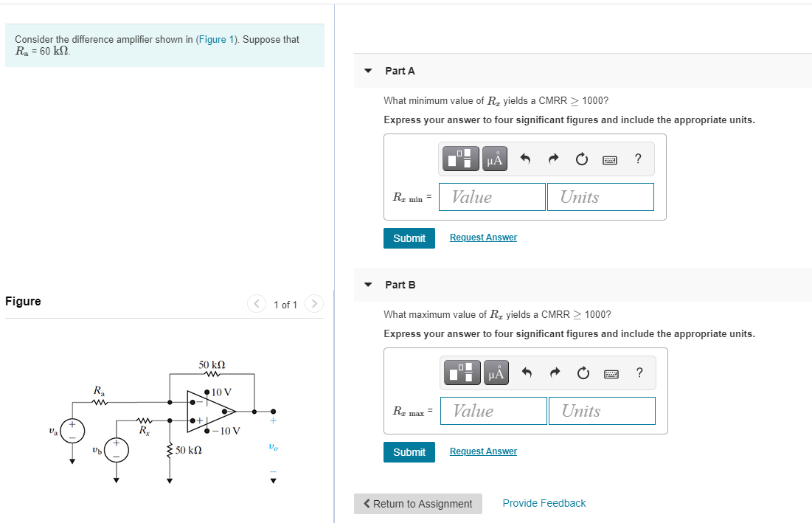The height and width of the screenshot is (523, 812).
Task: Open the units (μÅ) palette in Part A
Action: click(x=494, y=158)
